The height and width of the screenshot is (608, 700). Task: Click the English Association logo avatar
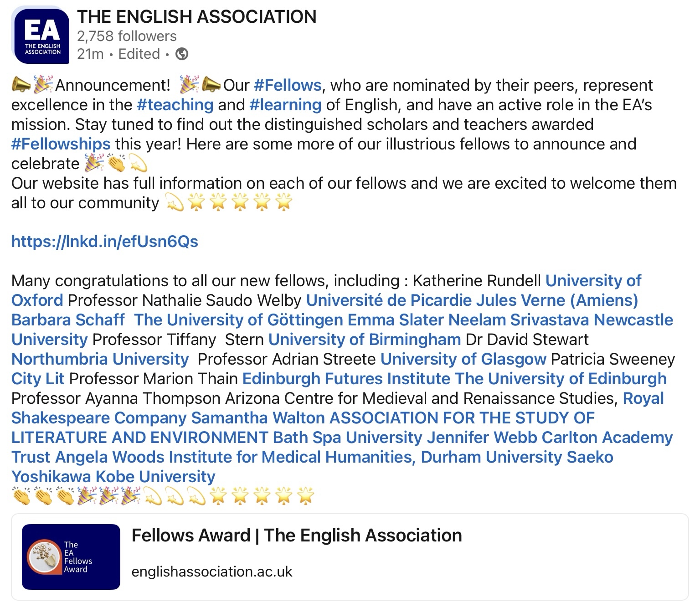(41, 36)
